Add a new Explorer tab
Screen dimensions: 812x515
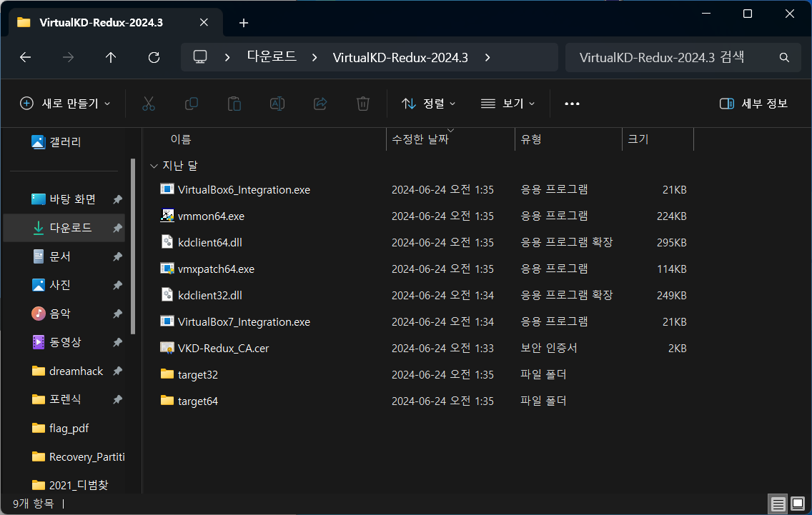(244, 23)
